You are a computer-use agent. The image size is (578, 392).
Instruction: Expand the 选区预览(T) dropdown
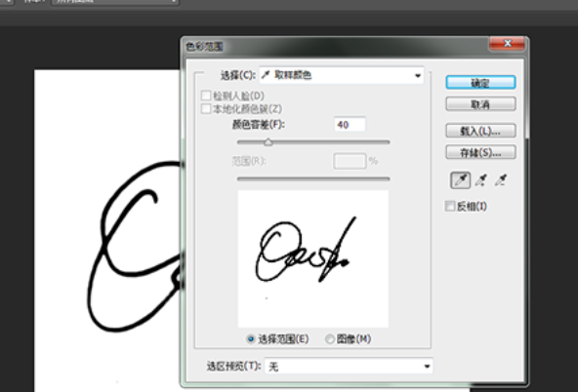pos(427,367)
